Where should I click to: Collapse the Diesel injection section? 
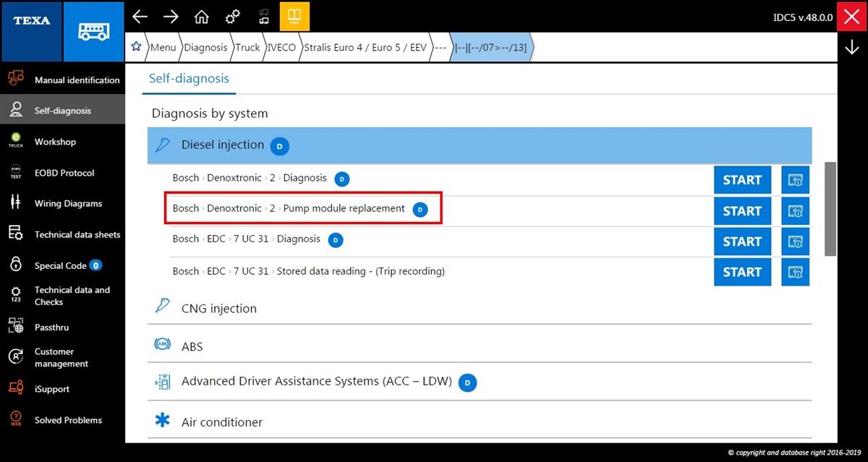click(480, 145)
